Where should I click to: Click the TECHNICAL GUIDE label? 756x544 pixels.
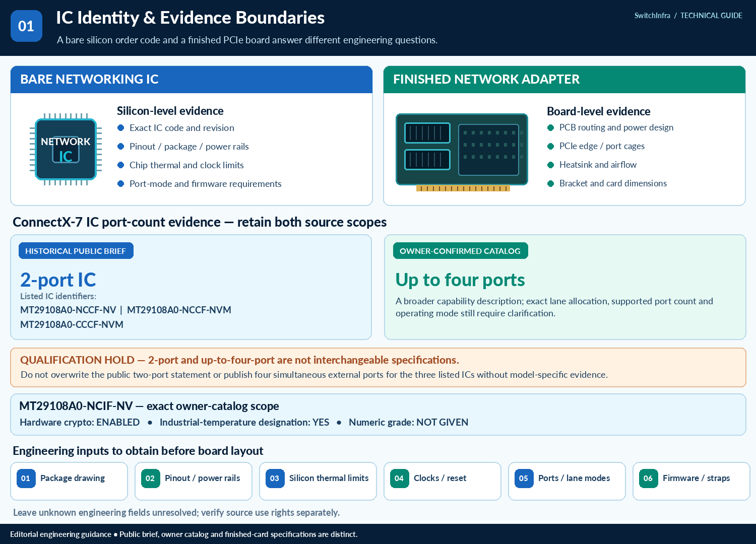pos(711,16)
